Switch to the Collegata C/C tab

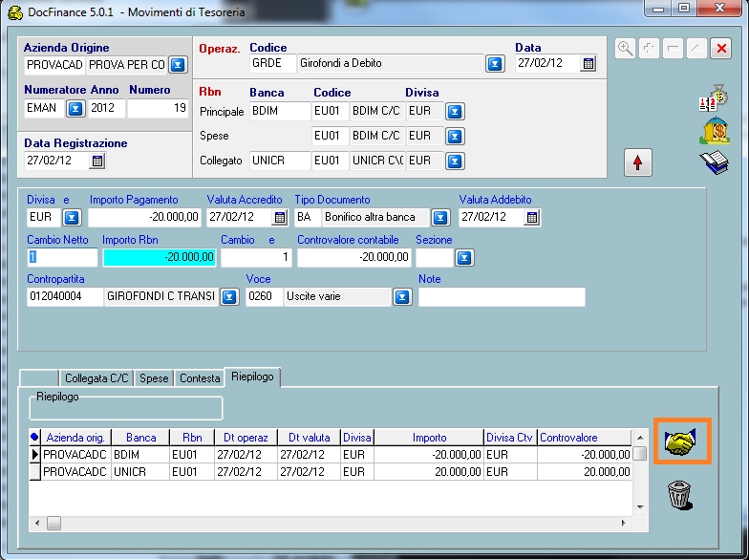(x=96, y=378)
